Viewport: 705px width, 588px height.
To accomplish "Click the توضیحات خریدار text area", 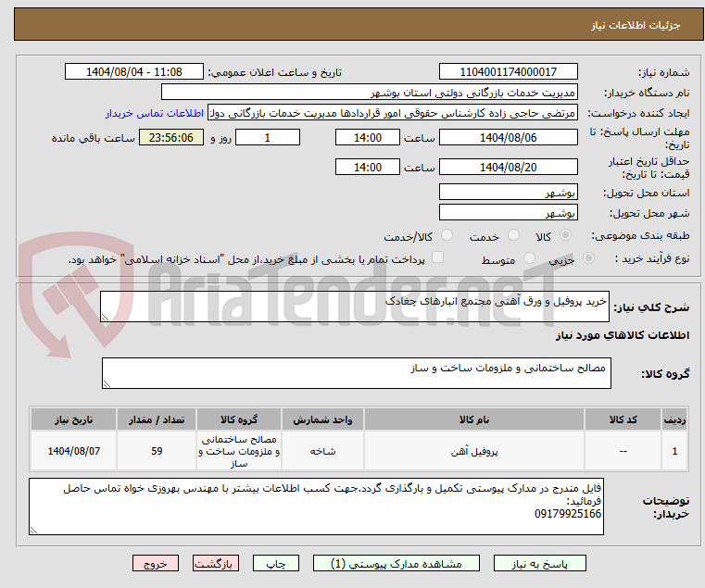I will (316, 507).
